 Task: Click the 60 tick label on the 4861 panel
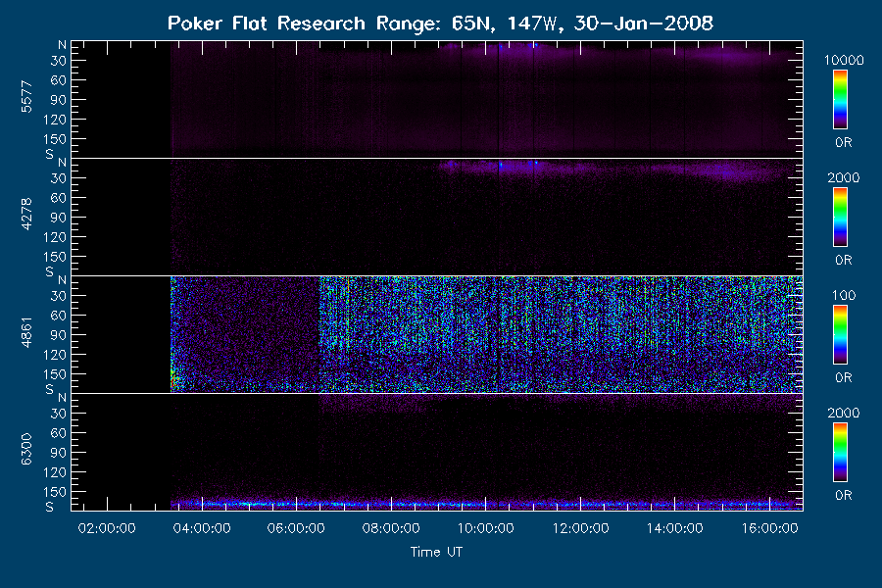coord(59,316)
